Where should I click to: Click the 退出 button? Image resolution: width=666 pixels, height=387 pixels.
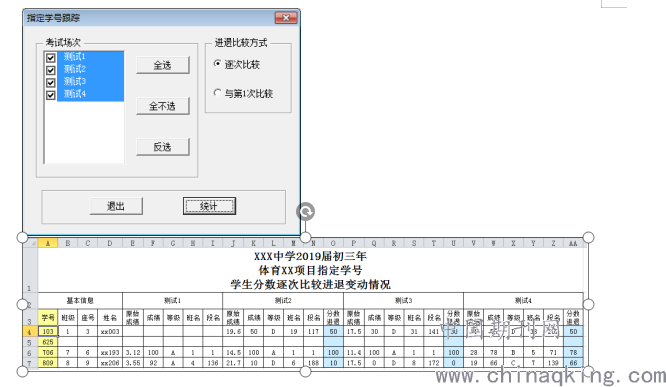pos(116,206)
